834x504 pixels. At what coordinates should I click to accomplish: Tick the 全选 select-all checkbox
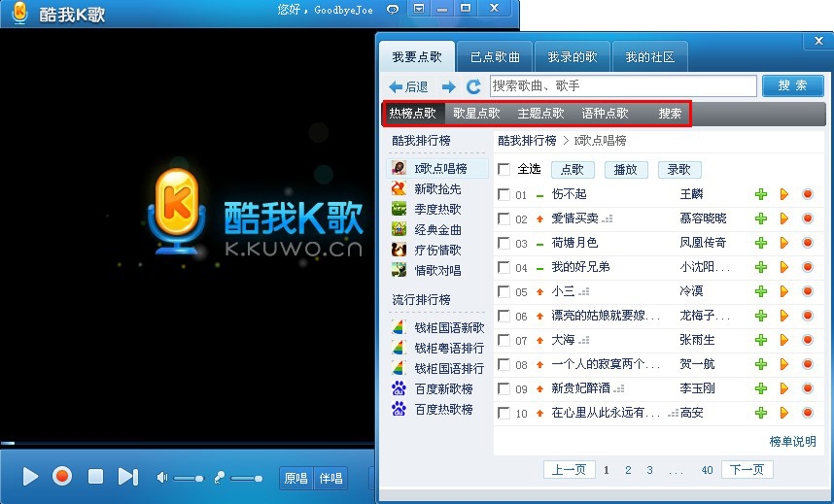[x=504, y=170]
